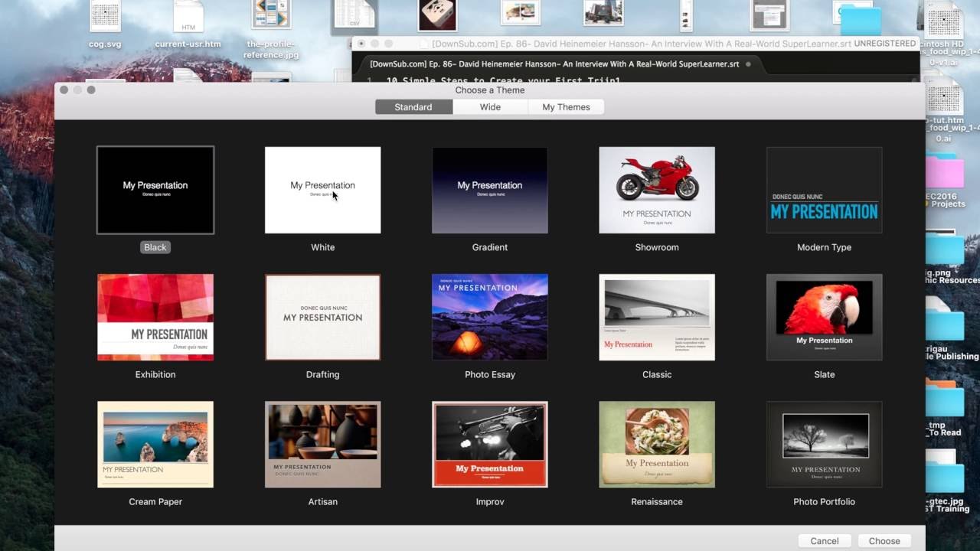The height and width of the screenshot is (551, 980).
Task: Click the 'Cream Paper' label text
Action: point(155,501)
